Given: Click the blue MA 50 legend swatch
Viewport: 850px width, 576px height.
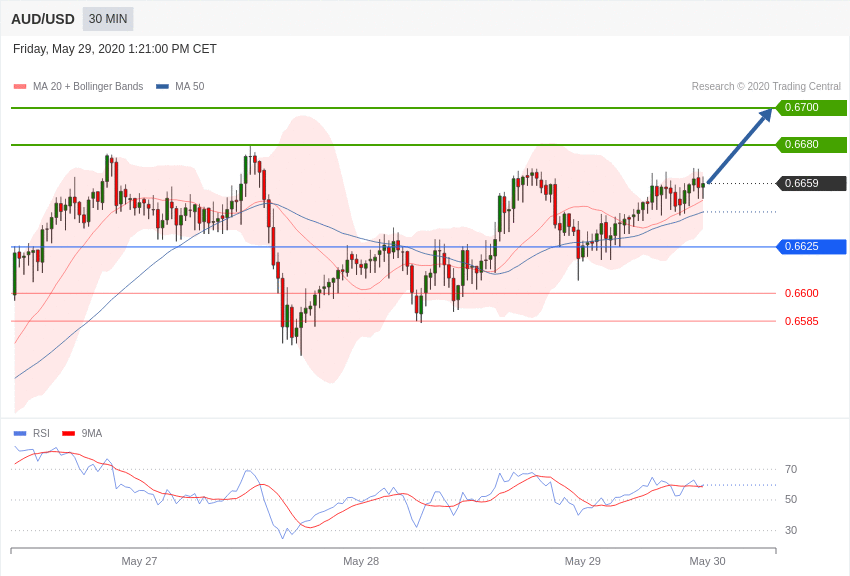Looking at the screenshot, I should pos(162,86).
